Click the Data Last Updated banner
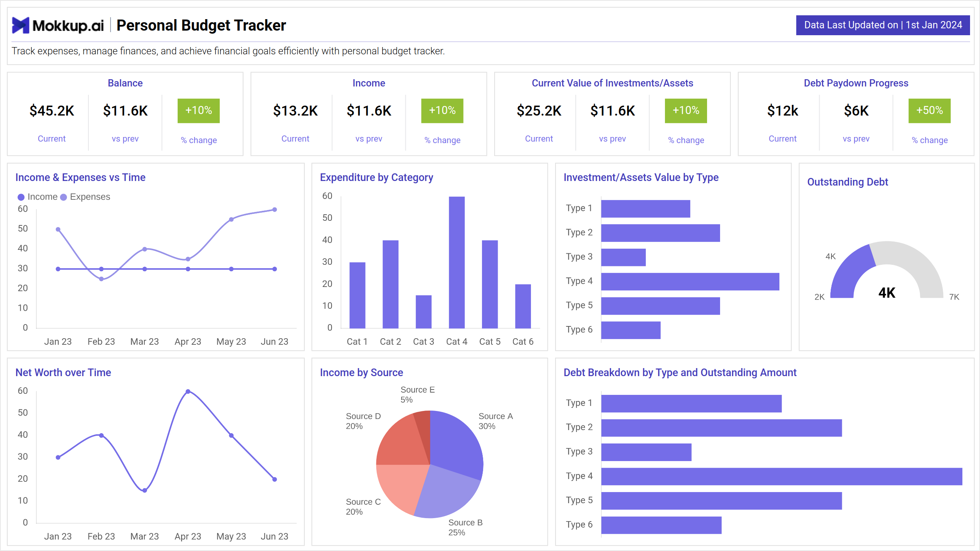This screenshot has height=551, width=980. [883, 25]
